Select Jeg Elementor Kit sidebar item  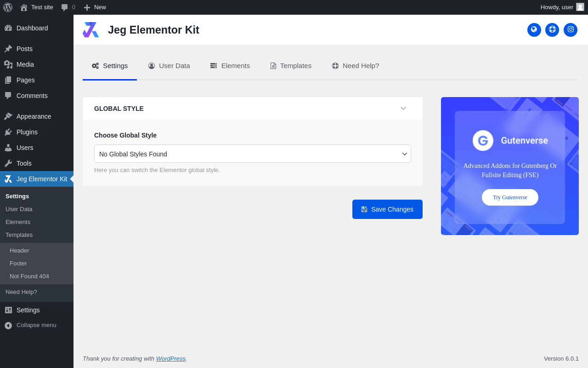click(37, 179)
